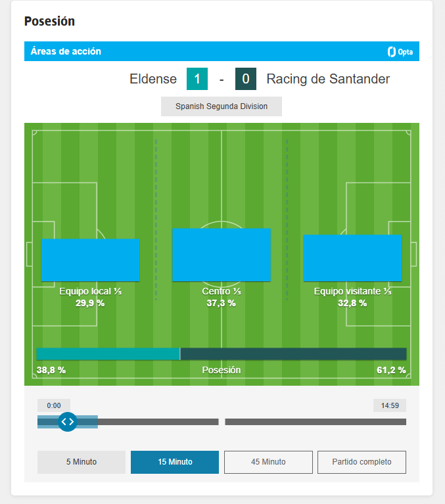
Task: Click the Spanish Segunda Division button
Action: (222, 106)
